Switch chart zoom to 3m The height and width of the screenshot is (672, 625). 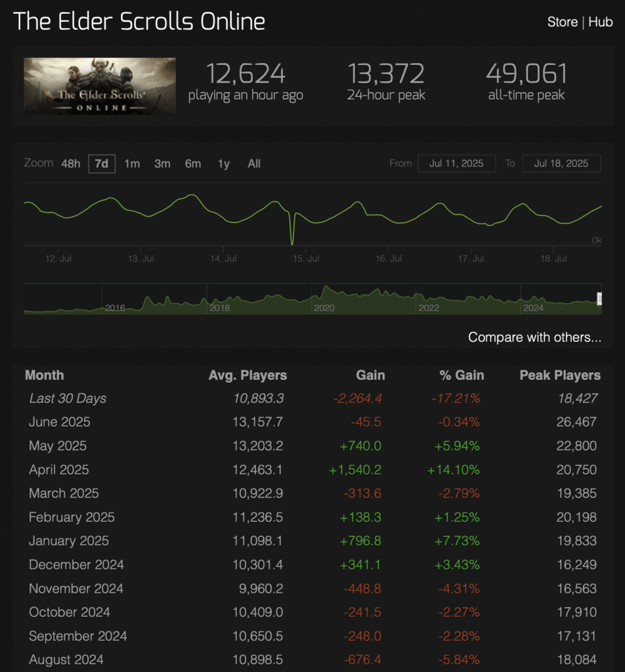coord(162,163)
